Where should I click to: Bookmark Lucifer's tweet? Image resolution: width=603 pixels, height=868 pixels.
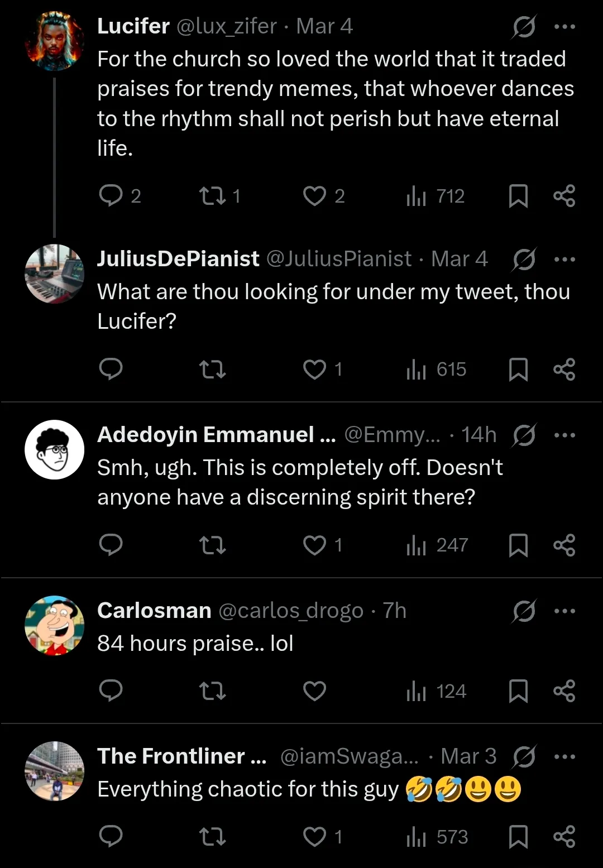(x=518, y=196)
